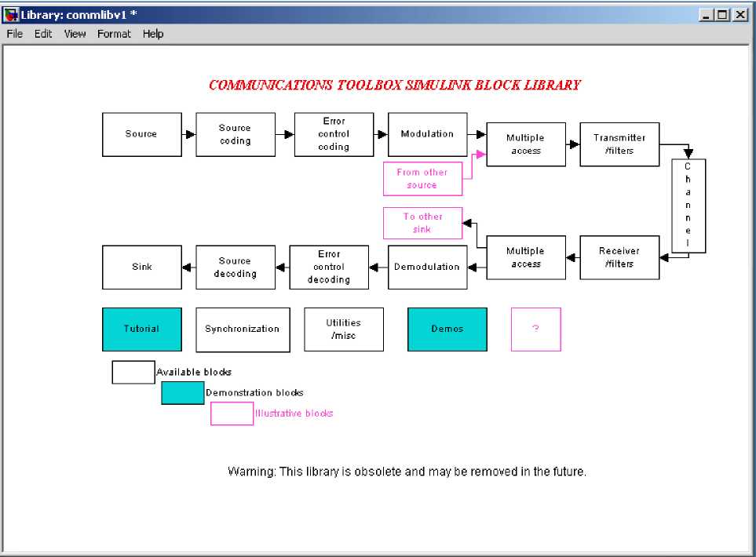
Task: Select the Demodulation block
Action: click(427, 267)
